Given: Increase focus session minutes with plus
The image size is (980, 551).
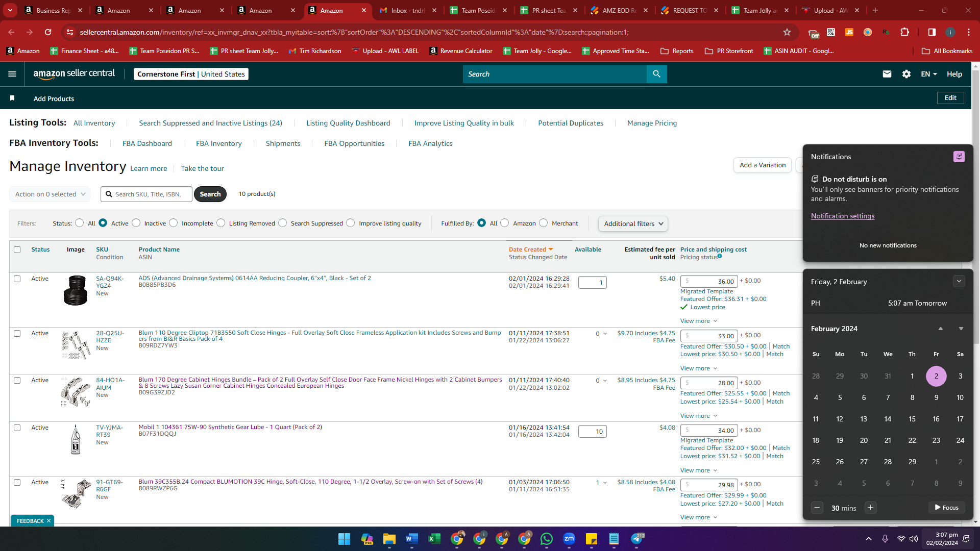Looking at the screenshot, I should (871, 508).
